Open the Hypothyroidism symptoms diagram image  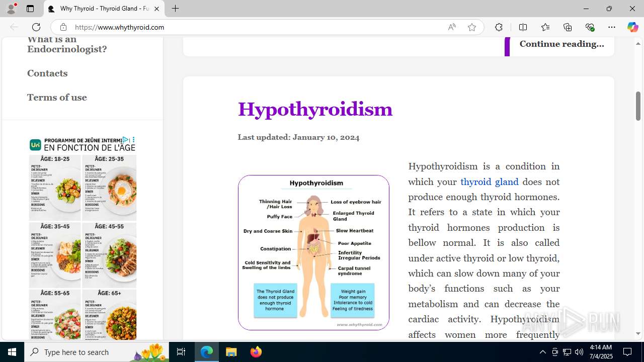313,252
